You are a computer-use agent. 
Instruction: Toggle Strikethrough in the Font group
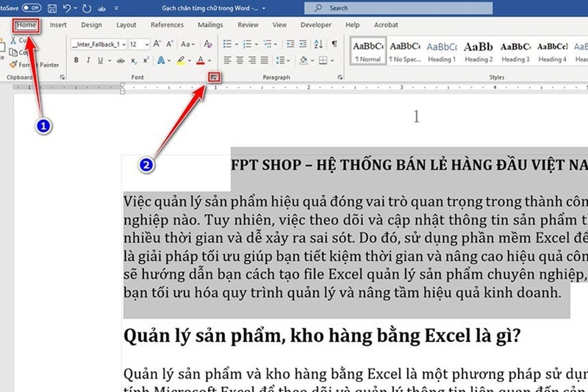tap(121, 60)
